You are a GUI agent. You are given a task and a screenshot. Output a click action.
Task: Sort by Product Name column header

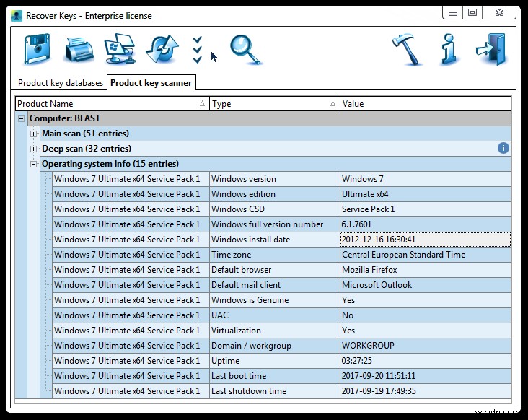coord(112,104)
